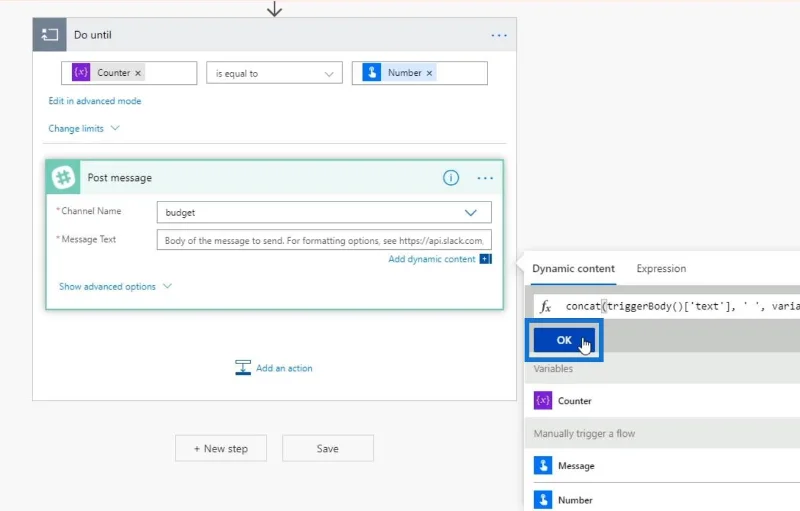Open the Do until ellipsis menu
This screenshot has width=800, height=511.
[x=498, y=35]
